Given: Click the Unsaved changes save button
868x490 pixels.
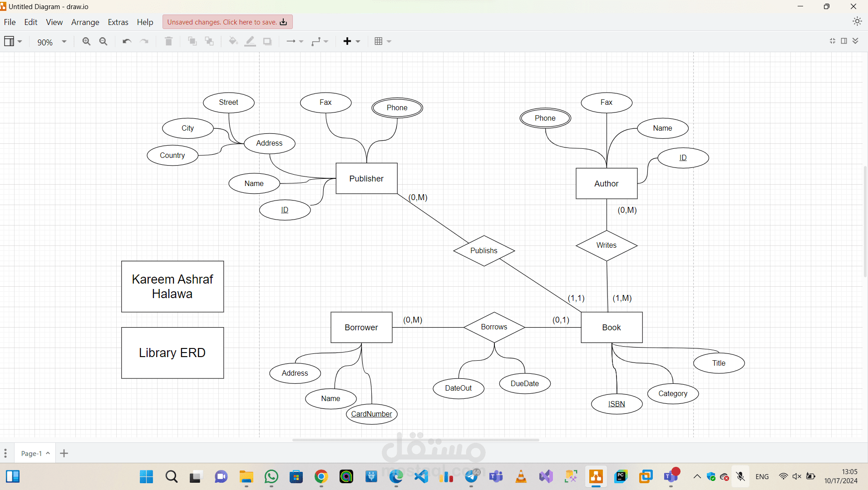Looking at the screenshot, I should pyautogui.click(x=227, y=22).
